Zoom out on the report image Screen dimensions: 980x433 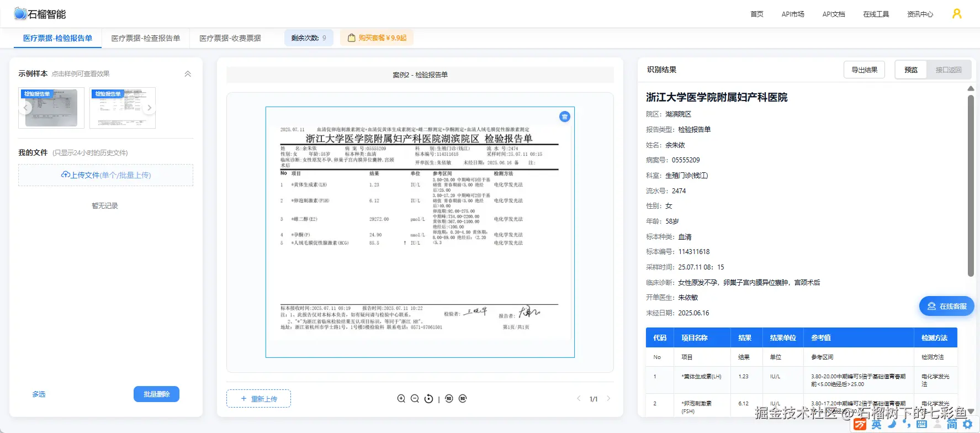coord(415,399)
